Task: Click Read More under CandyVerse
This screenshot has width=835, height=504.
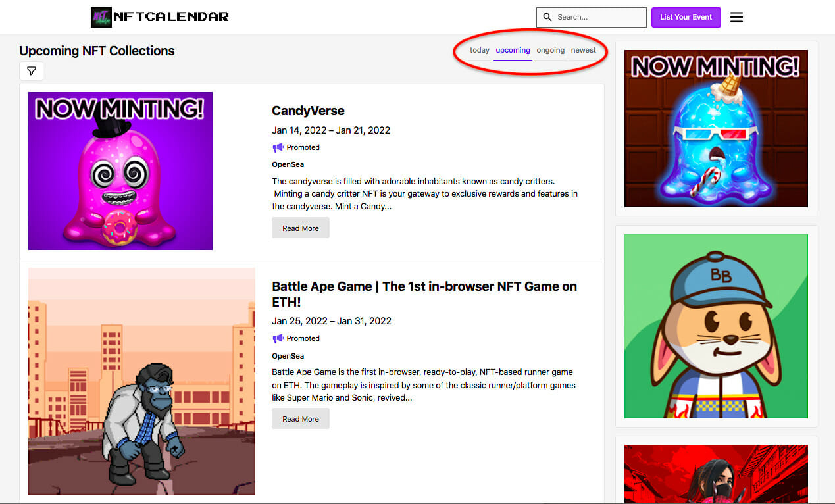Action: tap(301, 228)
